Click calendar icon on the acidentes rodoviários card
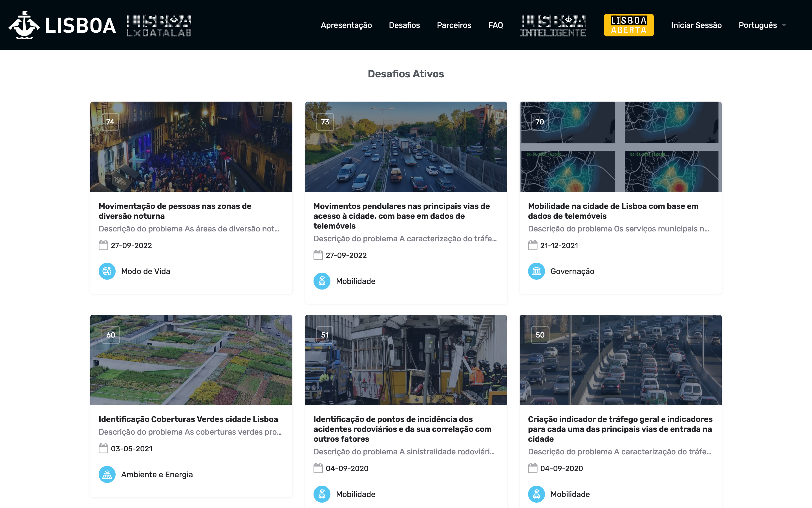The height and width of the screenshot is (508, 812). (x=318, y=468)
